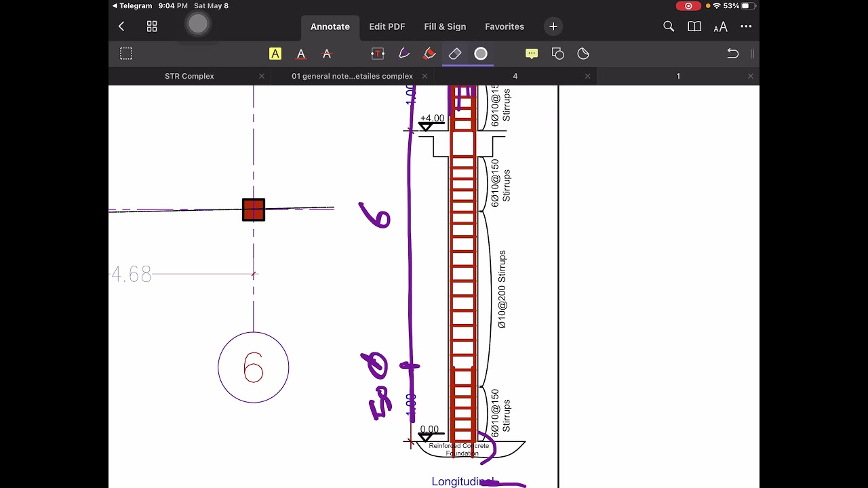The image size is (868, 488).
Task: Open the search magnifier
Action: pos(669,26)
